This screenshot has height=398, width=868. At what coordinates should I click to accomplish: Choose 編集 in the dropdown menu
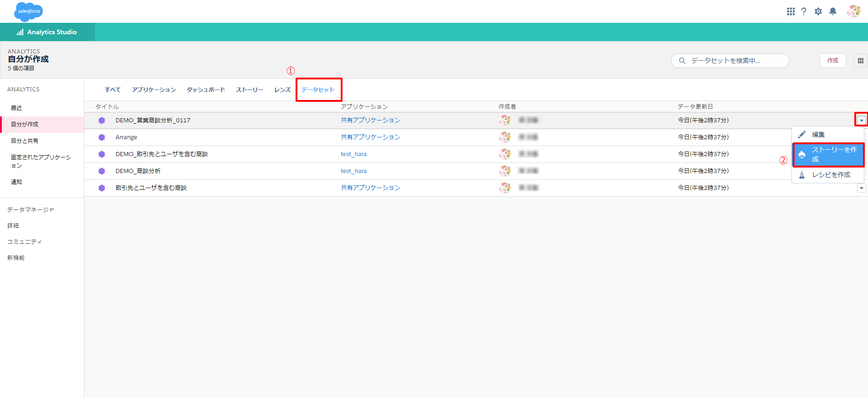818,135
